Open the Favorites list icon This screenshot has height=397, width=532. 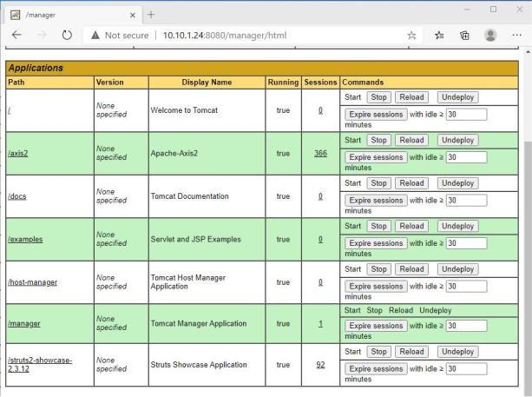click(x=439, y=35)
